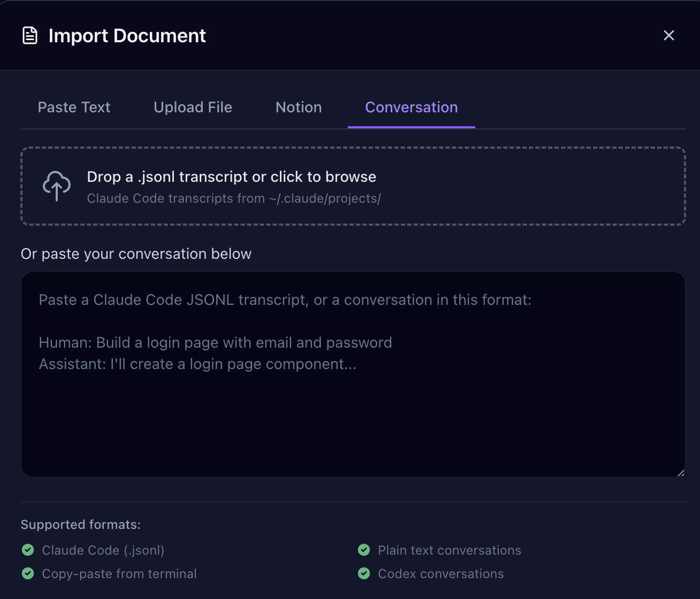The height and width of the screenshot is (599, 700).
Task: Select the Conversation tab
Action: pos(411,107)
